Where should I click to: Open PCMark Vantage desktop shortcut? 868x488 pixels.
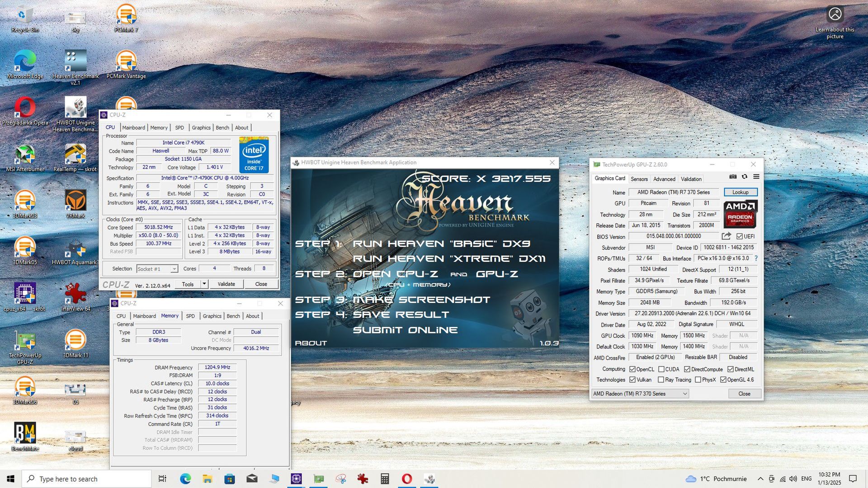tap(126, 65)
